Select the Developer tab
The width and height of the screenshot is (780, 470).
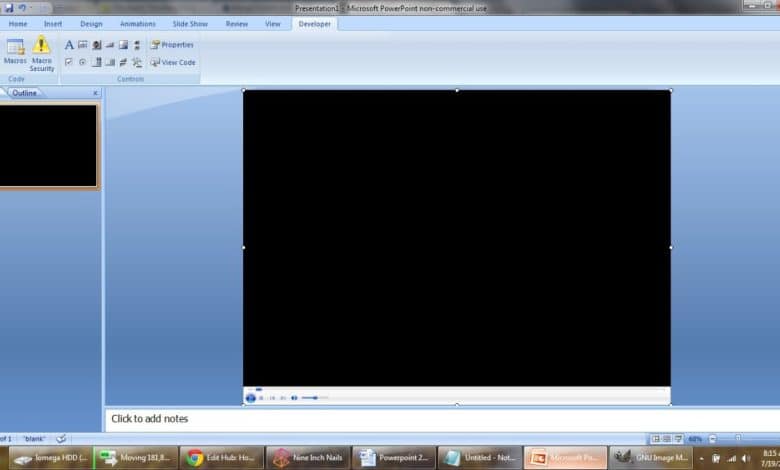pyautogui.click(x=314, y=24)
